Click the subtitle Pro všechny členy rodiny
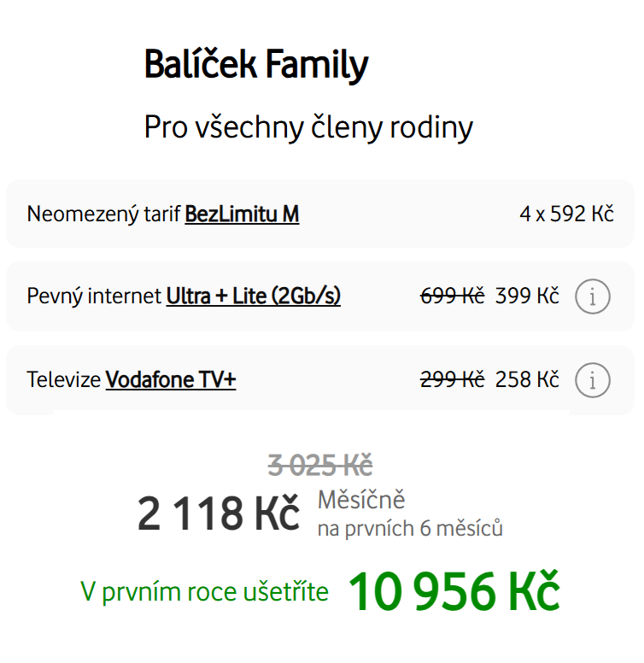644x663 pixels. 308,127
